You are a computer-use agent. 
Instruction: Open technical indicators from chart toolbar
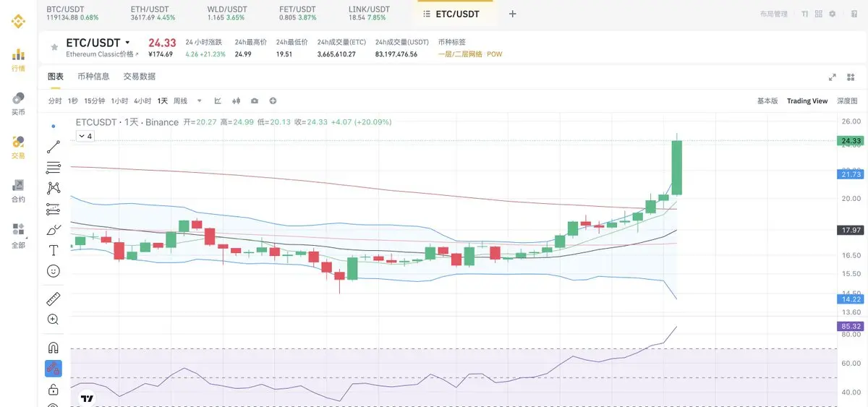click(218, 100)
